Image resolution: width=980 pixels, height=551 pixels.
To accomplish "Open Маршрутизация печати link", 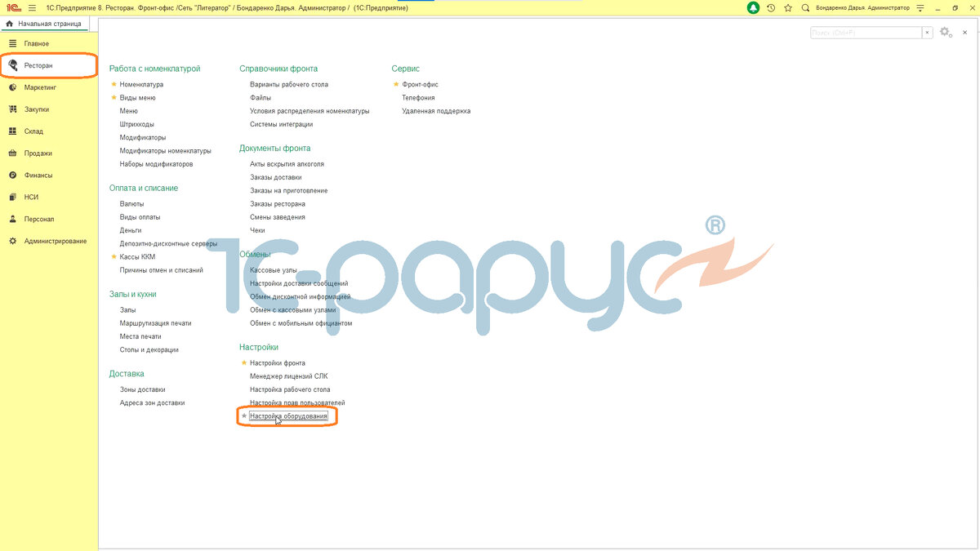I will [x=155, y=323].
